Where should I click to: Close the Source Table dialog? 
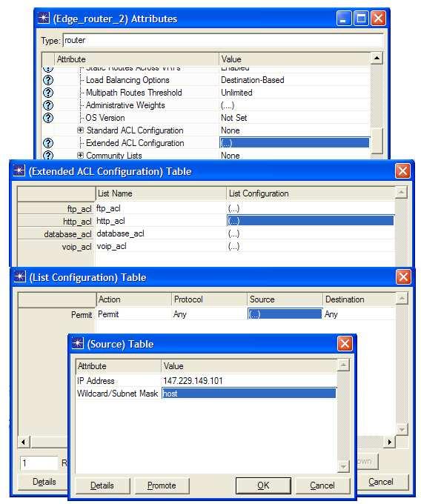click(345, 344)
